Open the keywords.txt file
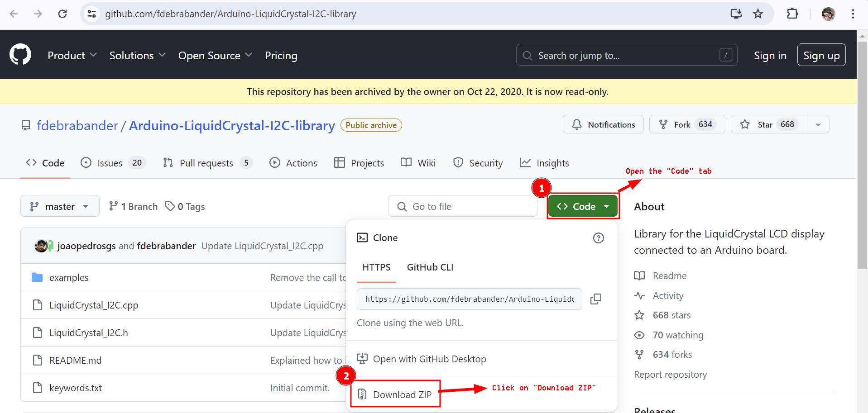 76,388
